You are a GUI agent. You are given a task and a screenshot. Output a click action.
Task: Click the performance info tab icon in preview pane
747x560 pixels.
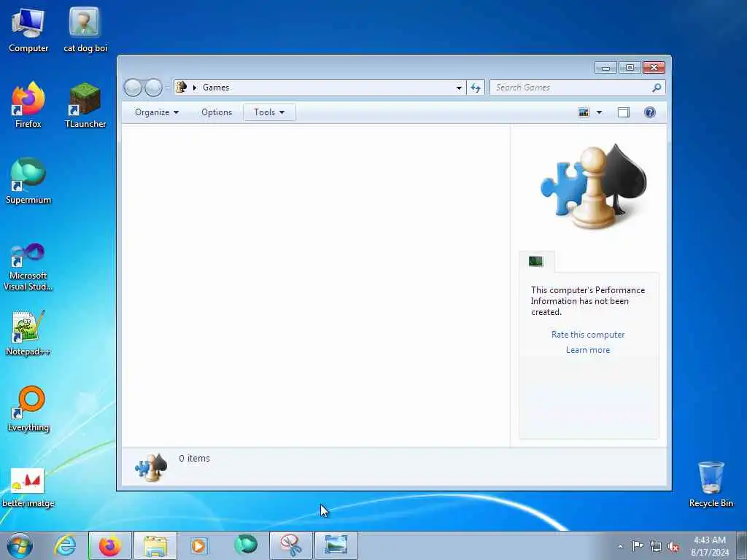click(x=536, y=261)
